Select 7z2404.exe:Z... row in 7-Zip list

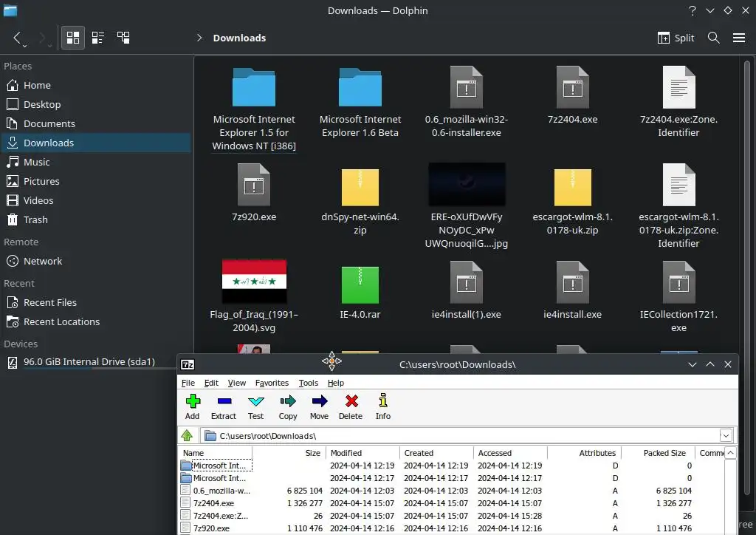click(452, 516)
